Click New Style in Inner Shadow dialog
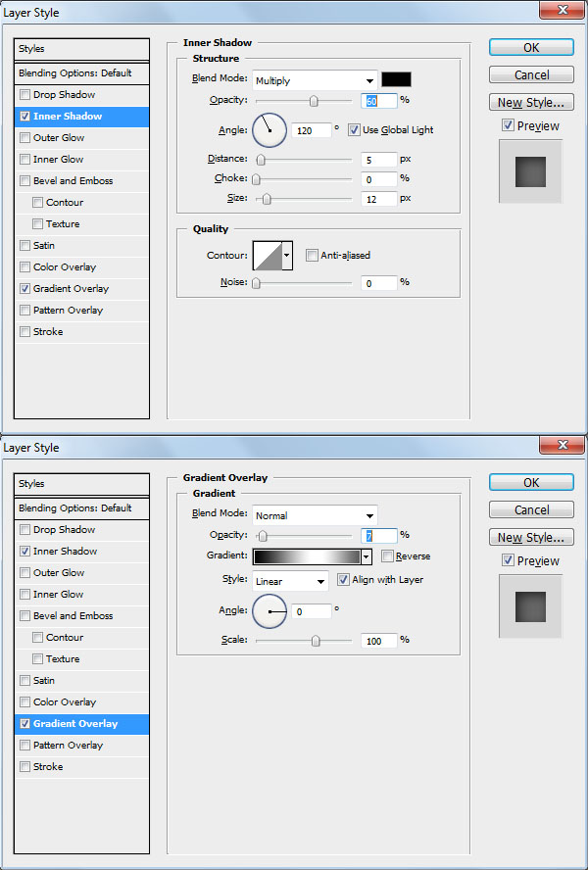 531,102
